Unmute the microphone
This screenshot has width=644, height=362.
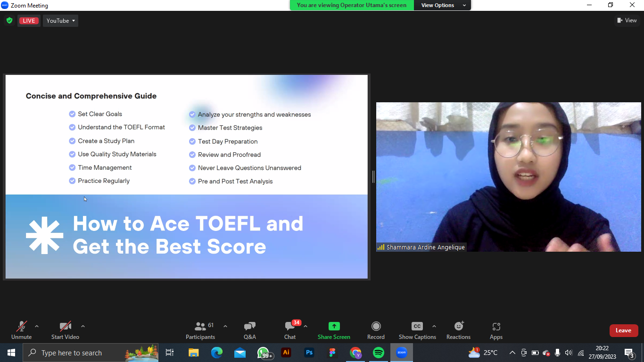point(21,327)
